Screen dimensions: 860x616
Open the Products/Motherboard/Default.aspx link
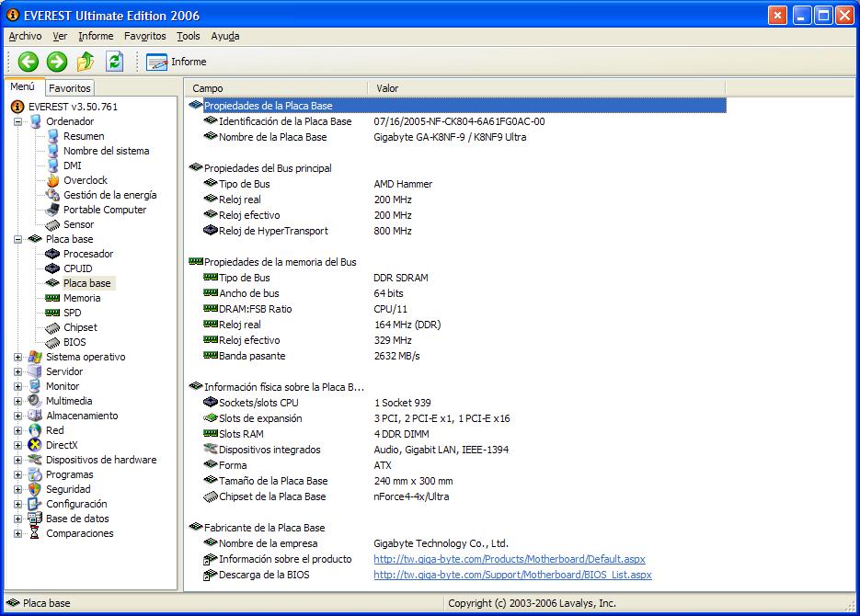(510, 559)
